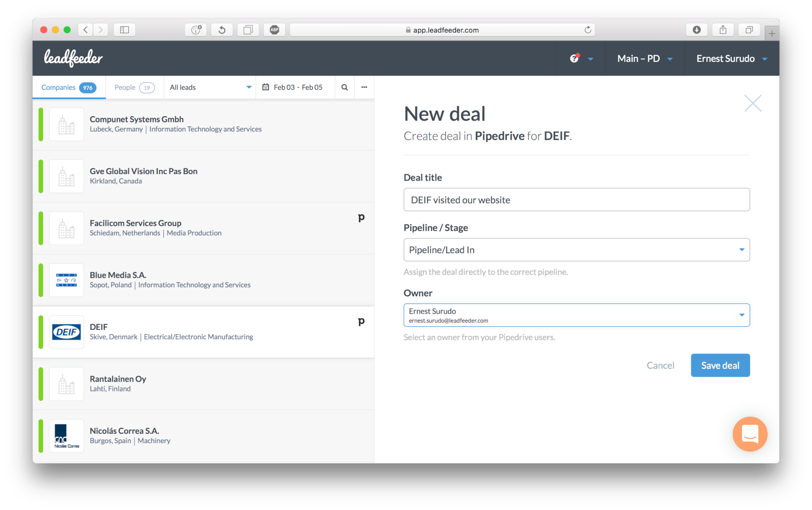This screenshot has width=812, height=510.
Task: Open the Pipeline/Lead In stage dropdown
Action: 577,250
